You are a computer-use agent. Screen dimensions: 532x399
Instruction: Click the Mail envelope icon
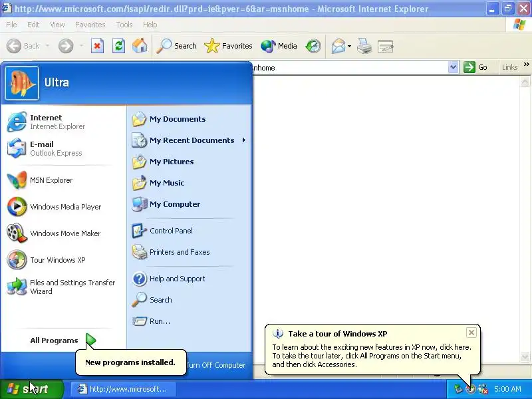[338, 46]
